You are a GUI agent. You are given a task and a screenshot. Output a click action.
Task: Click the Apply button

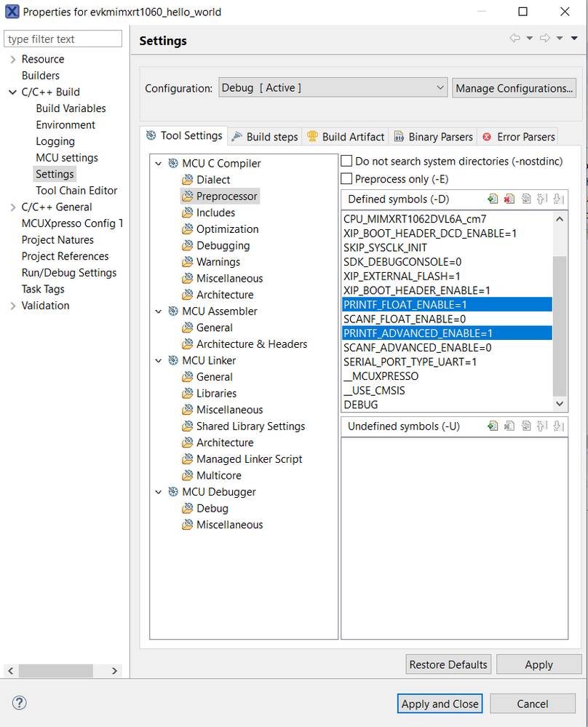coord(539,664)
